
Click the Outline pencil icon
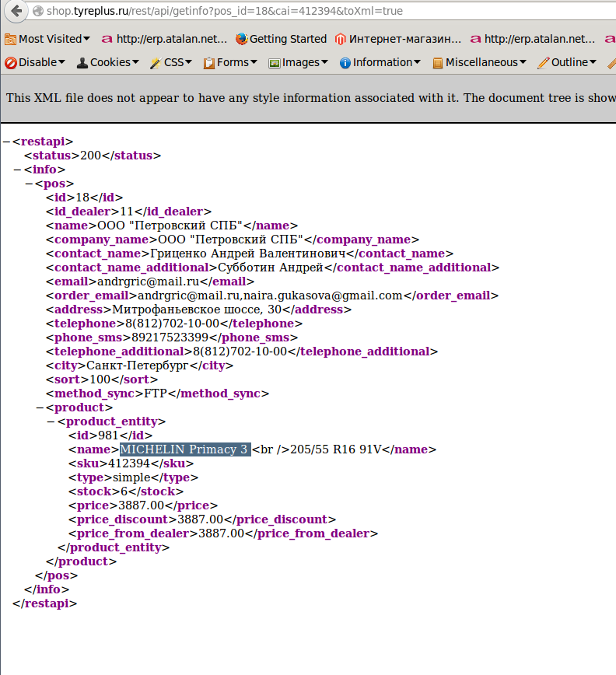click(x=544, y=63)
